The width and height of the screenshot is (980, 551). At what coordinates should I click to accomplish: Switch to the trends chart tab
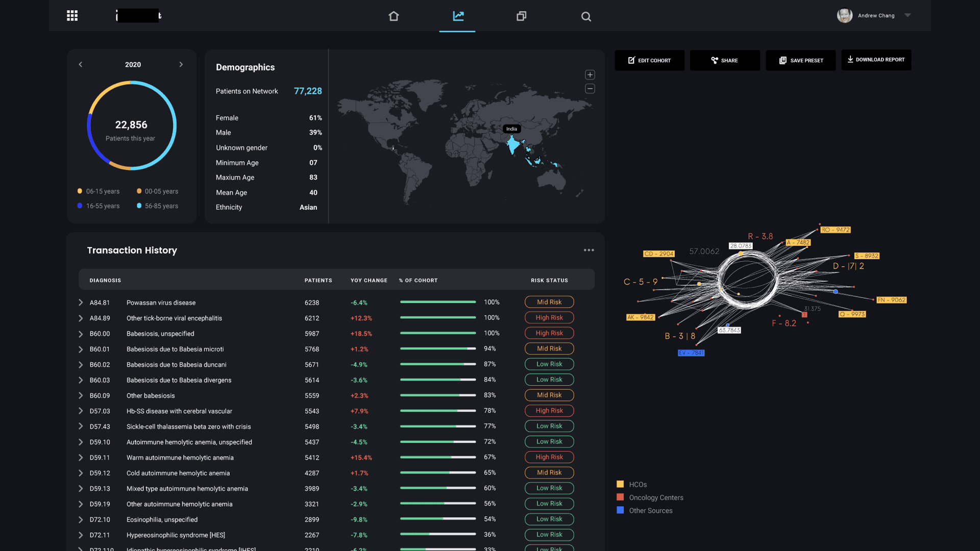pos(457,16)
